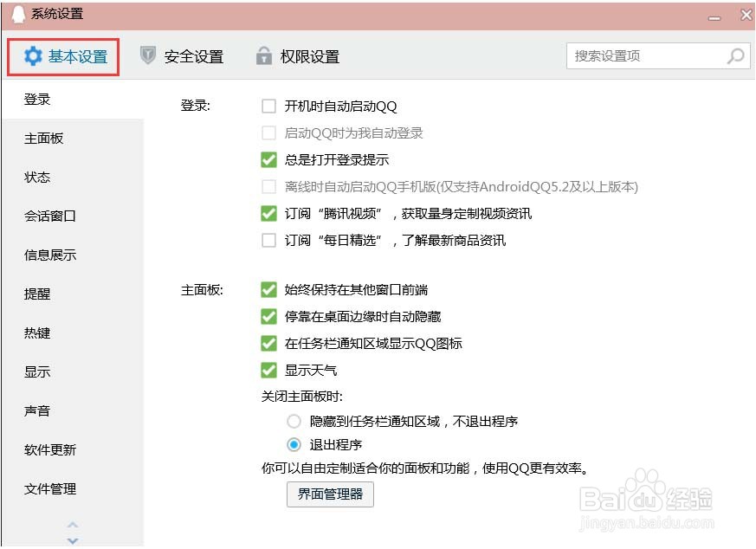
Task: Uncheck 停靠在桌面边缘时自动隐藏
Action: 268,317
